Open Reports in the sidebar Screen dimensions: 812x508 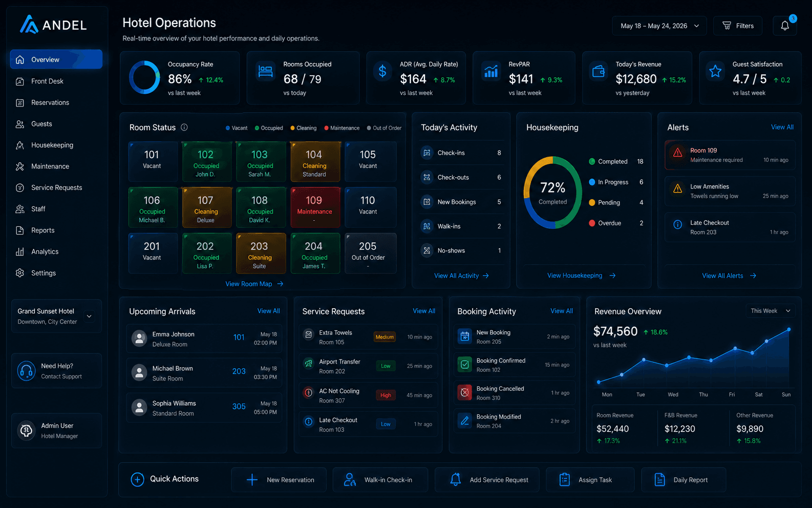click(56, 230)
